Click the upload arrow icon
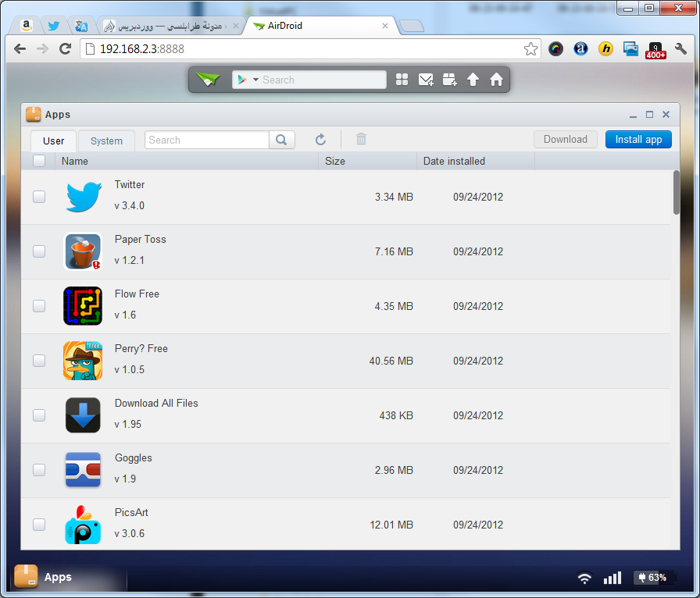This screenshot has height=598, width=700. (473, 80)
